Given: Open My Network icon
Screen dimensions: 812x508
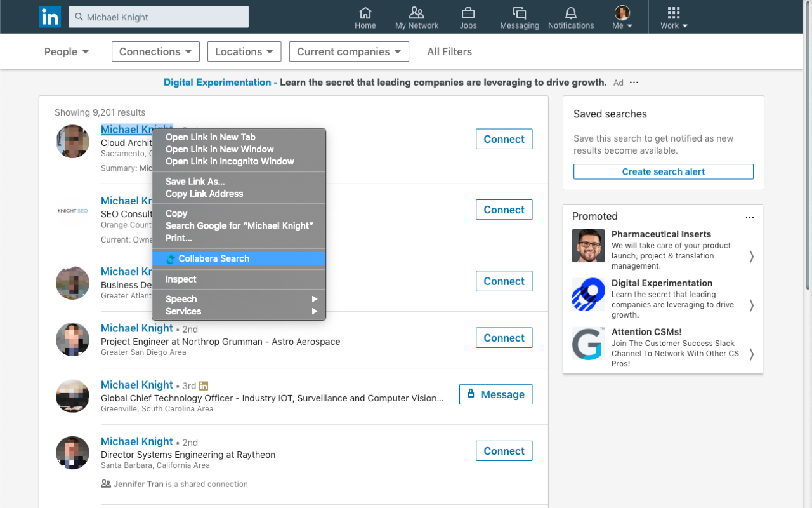Looking at the screenshot, I should coord(417,17).
